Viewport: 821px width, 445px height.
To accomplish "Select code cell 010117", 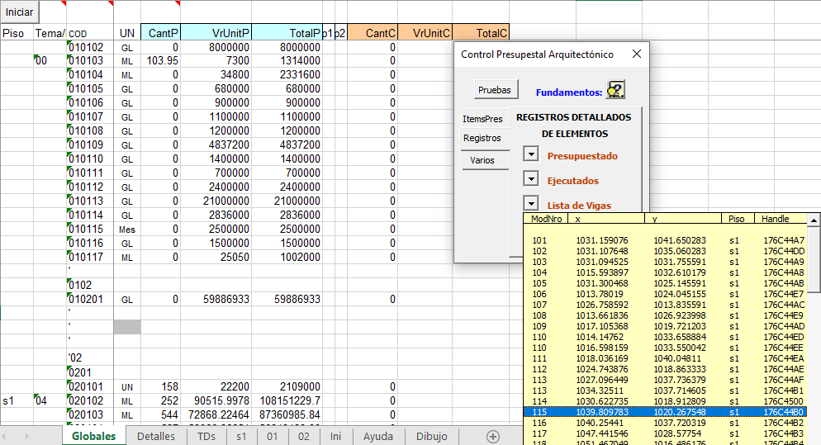I will coord(90,257).
